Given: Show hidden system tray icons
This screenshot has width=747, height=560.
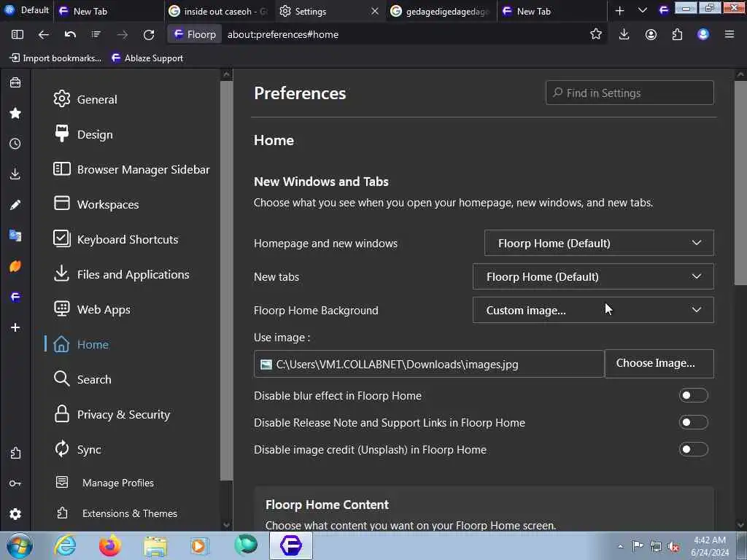Looking at the screenshot, I should (620, 546).
